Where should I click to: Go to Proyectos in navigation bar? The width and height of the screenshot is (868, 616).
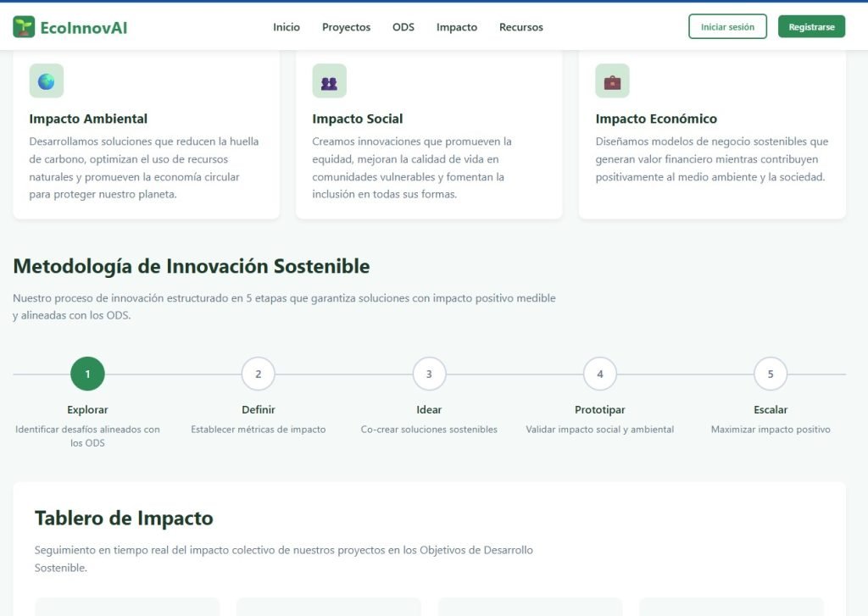click(346, 27)
